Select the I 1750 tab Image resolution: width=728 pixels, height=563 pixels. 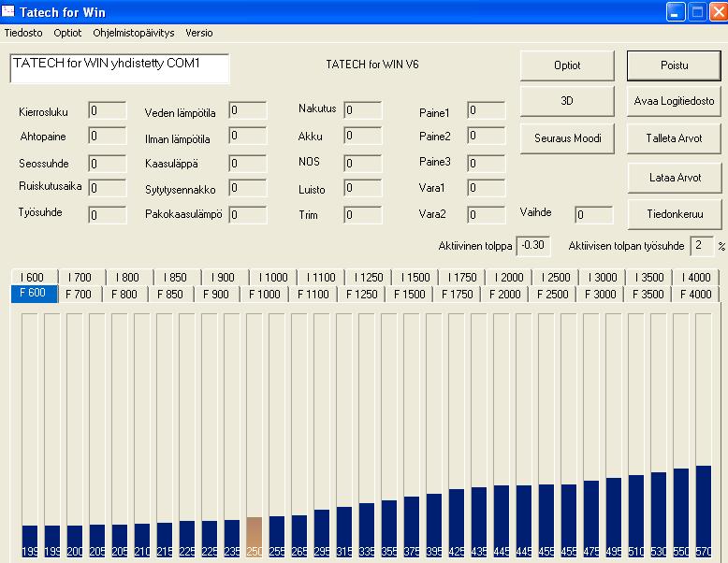461,277
